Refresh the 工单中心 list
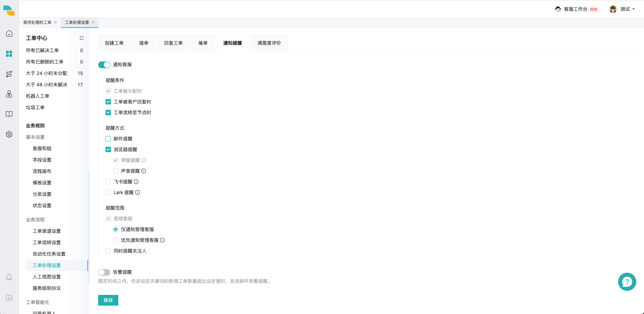The width and height of the screenshot is (644, 314). pos(82,38)
